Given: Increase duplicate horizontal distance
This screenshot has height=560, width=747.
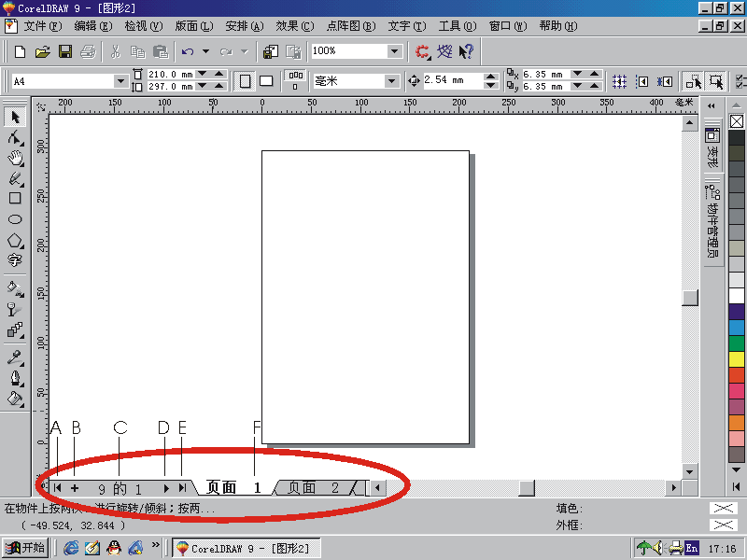Looking at the screenshot, I should (x=594, y=74).
